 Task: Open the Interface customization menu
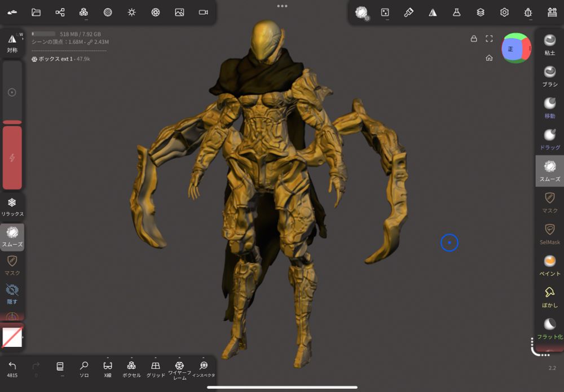pos(552,12)
